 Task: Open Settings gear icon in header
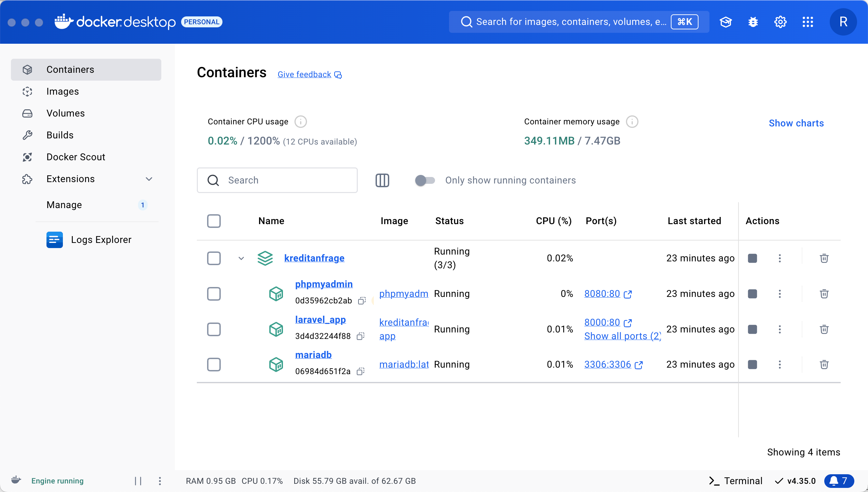[780, 22]
